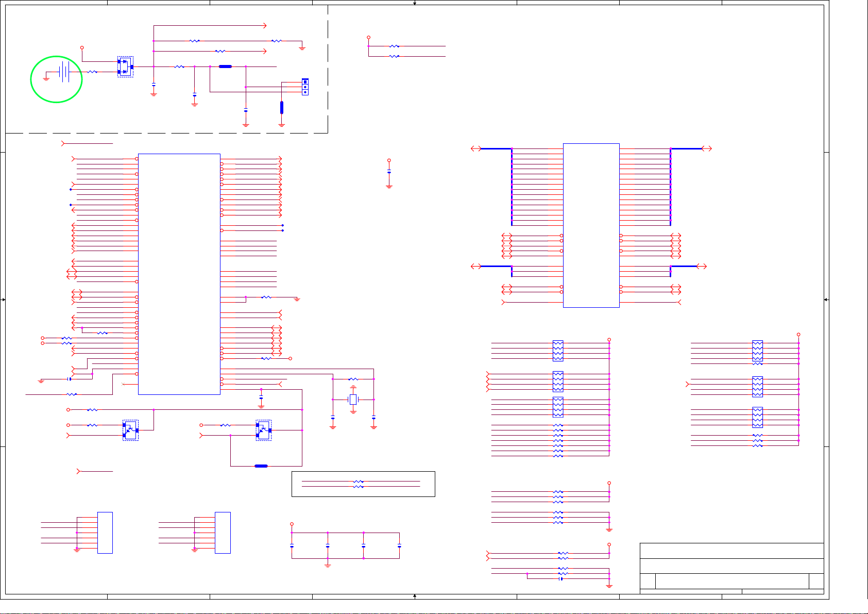Click the vertical ferrite bead below the header

282,107
